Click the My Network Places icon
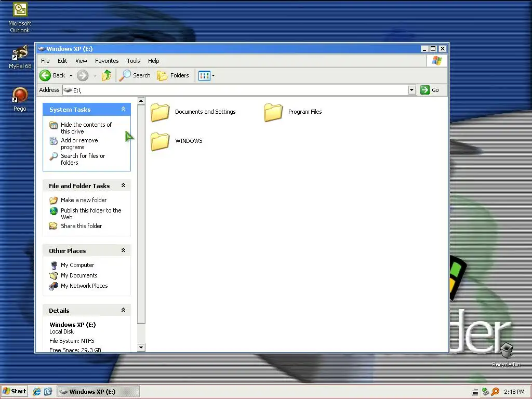This screenshot has width=532, height=399. (x=54, y=286)
